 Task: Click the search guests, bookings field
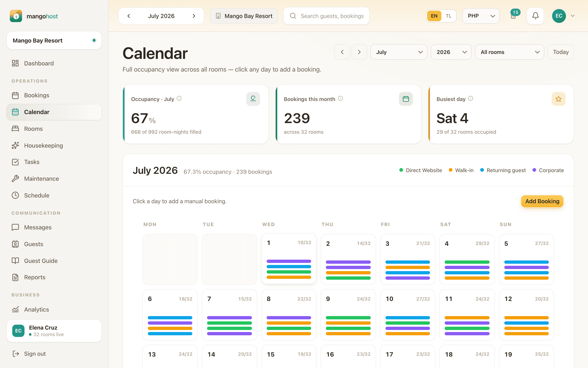pyautogui.click(x=326, y=16)
